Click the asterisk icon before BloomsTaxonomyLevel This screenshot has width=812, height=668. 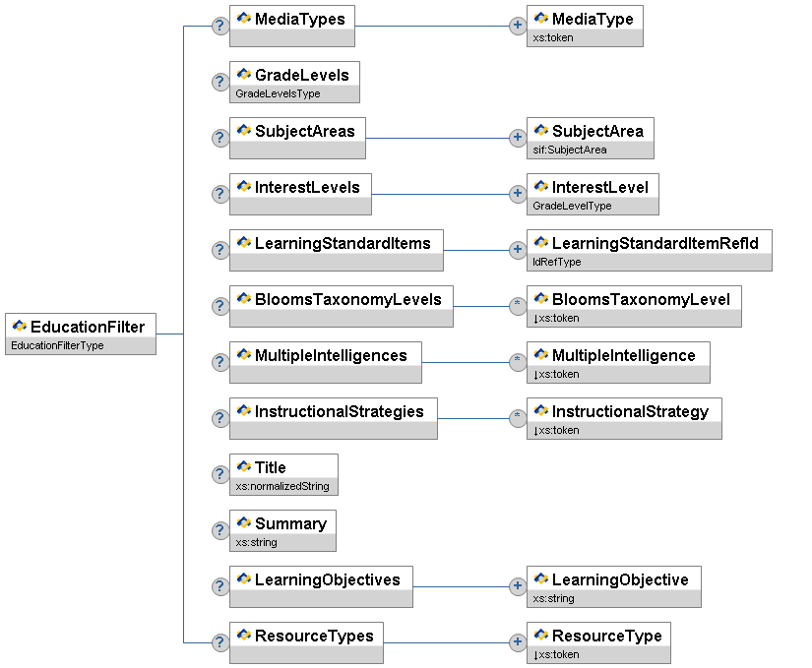point(517,306)
